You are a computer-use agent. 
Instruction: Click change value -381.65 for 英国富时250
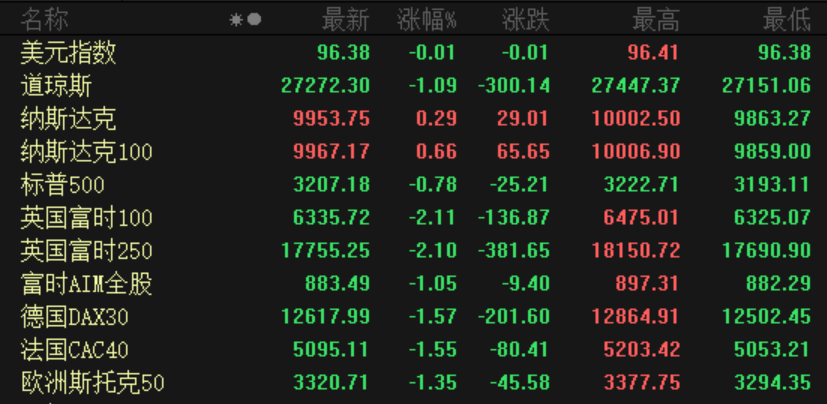tap(514, 251)
